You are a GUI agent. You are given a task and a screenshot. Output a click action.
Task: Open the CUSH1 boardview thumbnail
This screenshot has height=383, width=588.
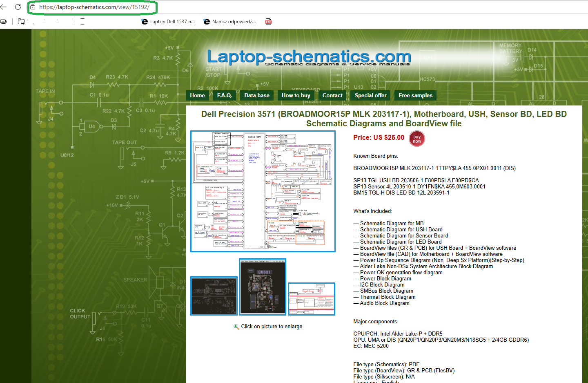click(263, 287)
